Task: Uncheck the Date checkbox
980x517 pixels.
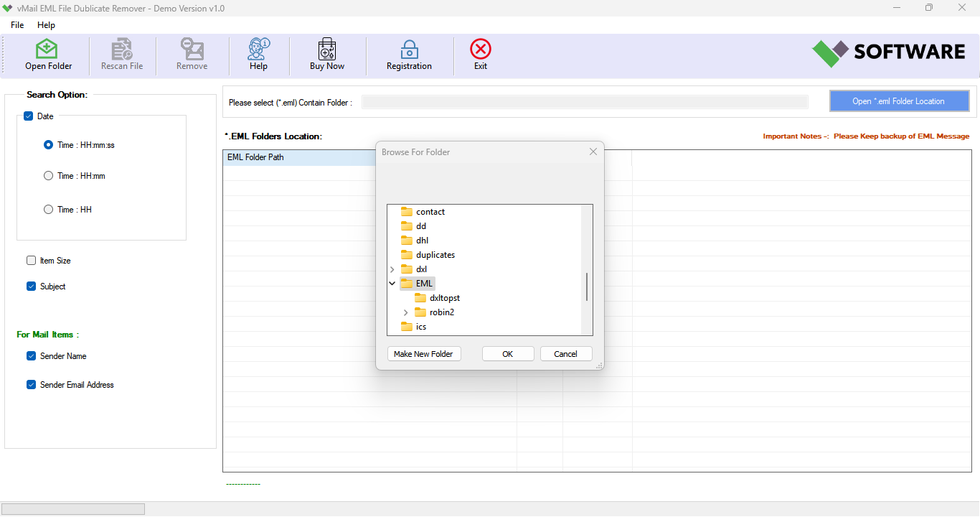Action: pos(29,116)
